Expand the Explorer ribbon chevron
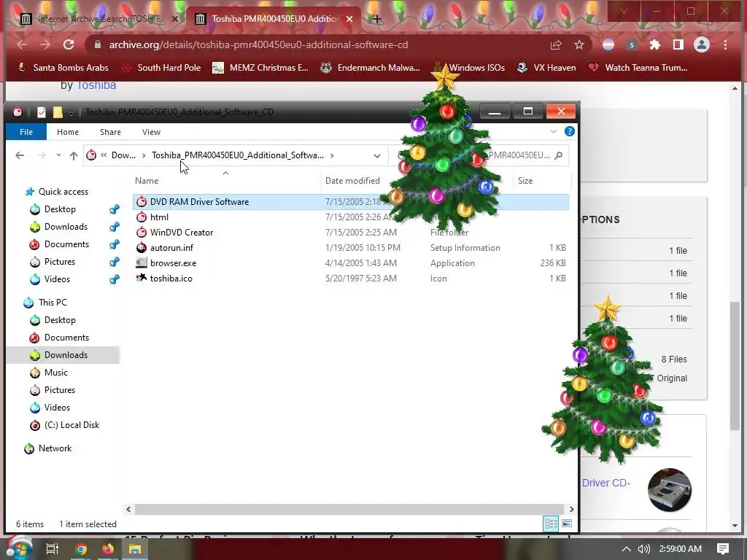This screenshot has height=560, width=747. tap(553, 131)
